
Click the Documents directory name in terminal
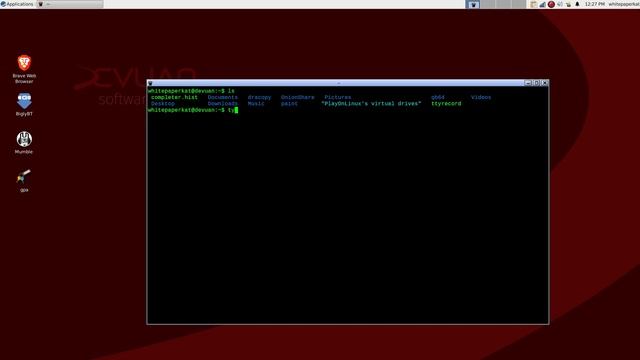point(222,97)
